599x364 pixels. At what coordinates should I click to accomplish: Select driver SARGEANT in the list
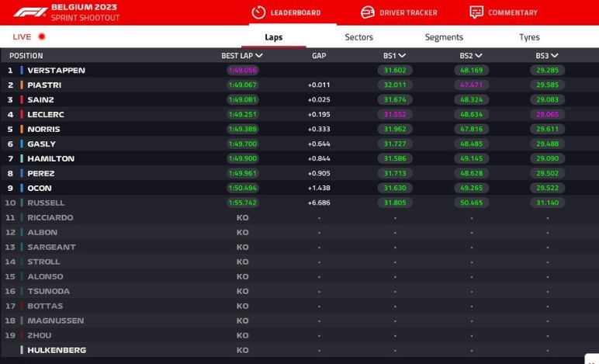tap(51, 247)
